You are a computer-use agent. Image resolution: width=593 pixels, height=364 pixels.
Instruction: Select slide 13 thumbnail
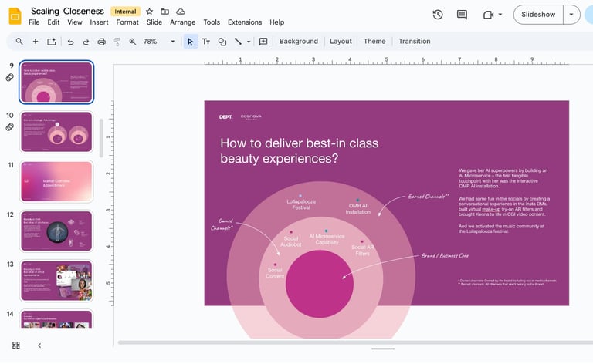(x=56, y=281)
